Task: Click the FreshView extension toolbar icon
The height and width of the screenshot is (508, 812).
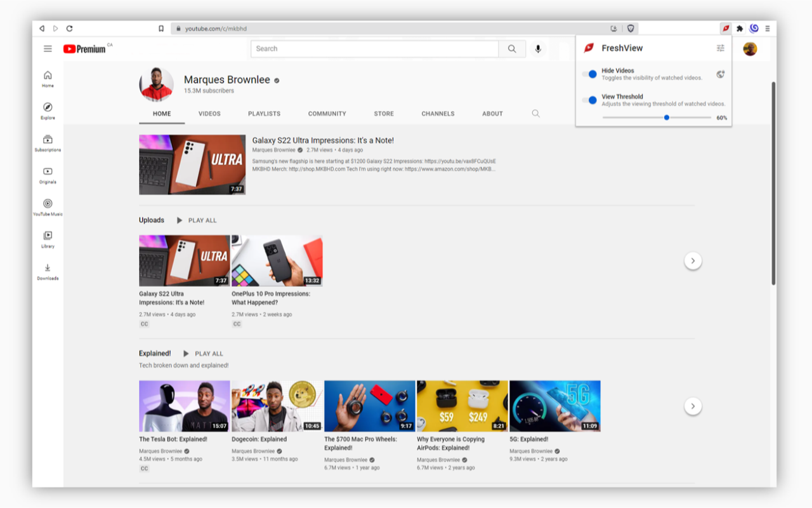Action: point(726,29)
